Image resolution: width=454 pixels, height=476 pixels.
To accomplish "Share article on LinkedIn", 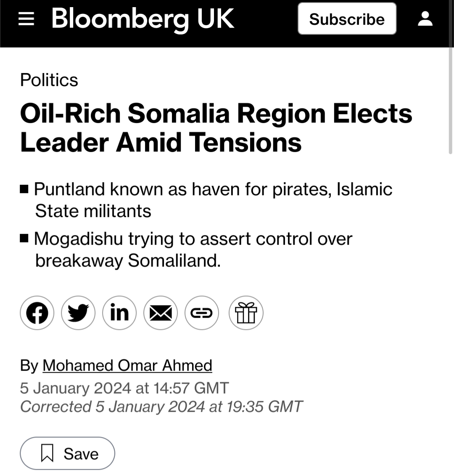I will pyautogui.click(x=119, y=313).
